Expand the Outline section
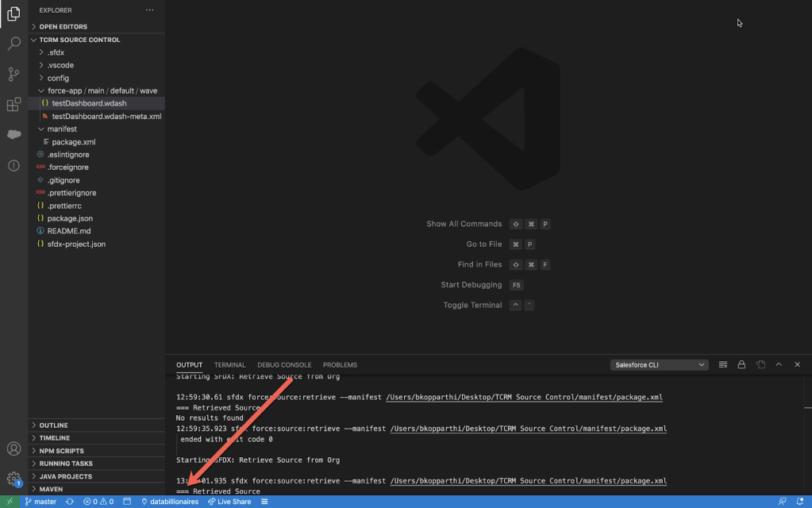This screenshot has width=812, height=508. click(x=53, y=425)
